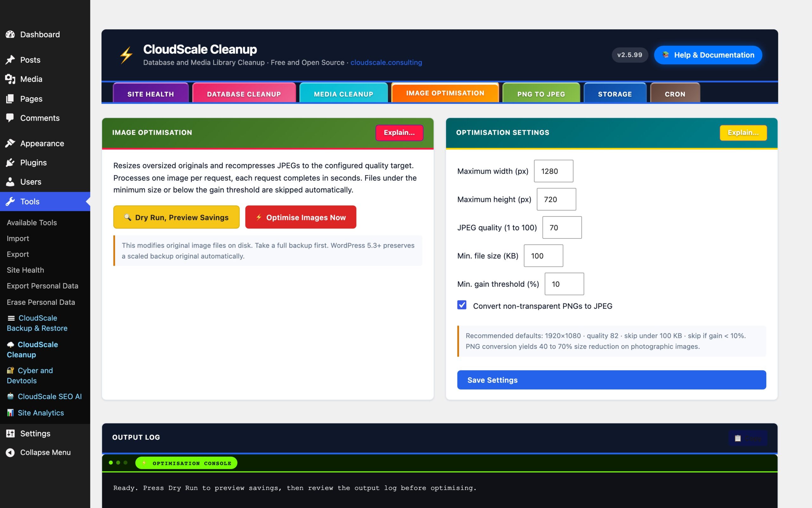Click the Cyber and Devtools lock icon
The height and width of the screenshot is (508, 812).
tap(11, 370)
